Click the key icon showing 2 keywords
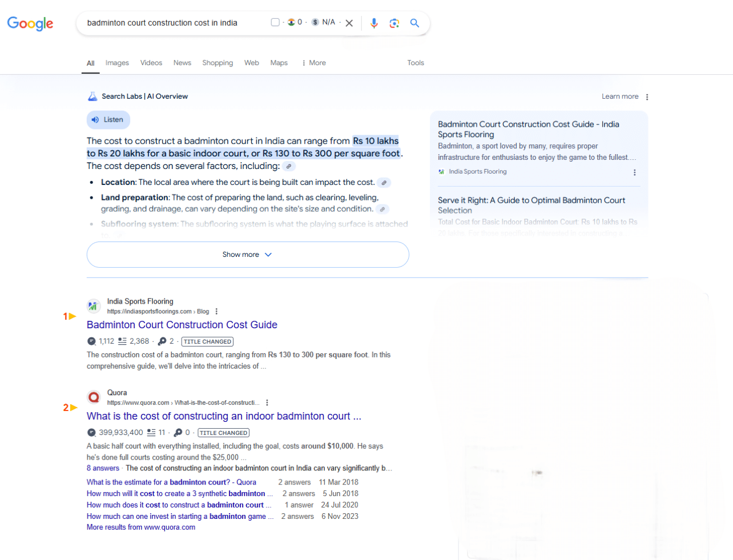733x560 pixels. pos(162,341)
